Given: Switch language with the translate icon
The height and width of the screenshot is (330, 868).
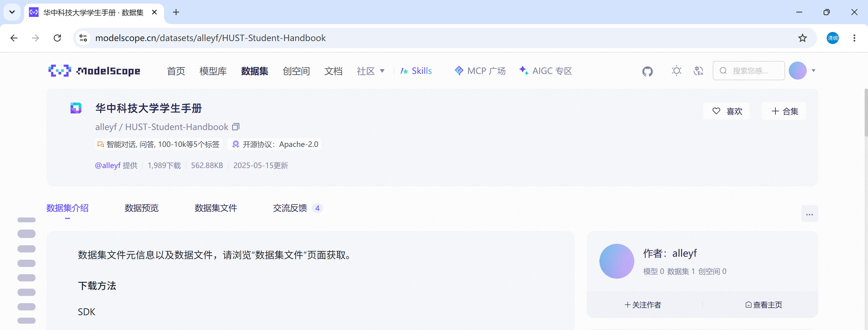Looking at the screenshot, I should pos(699,71).
